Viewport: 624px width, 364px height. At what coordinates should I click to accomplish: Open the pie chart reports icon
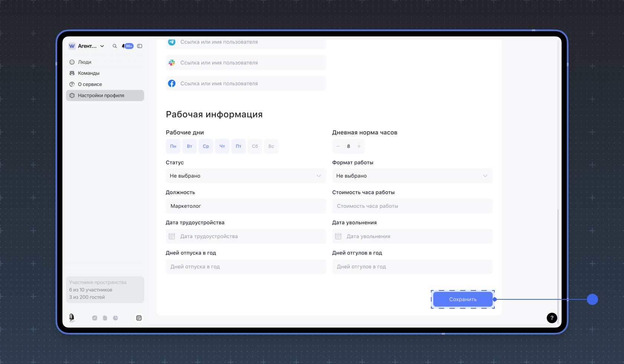[x=116, y=318]
